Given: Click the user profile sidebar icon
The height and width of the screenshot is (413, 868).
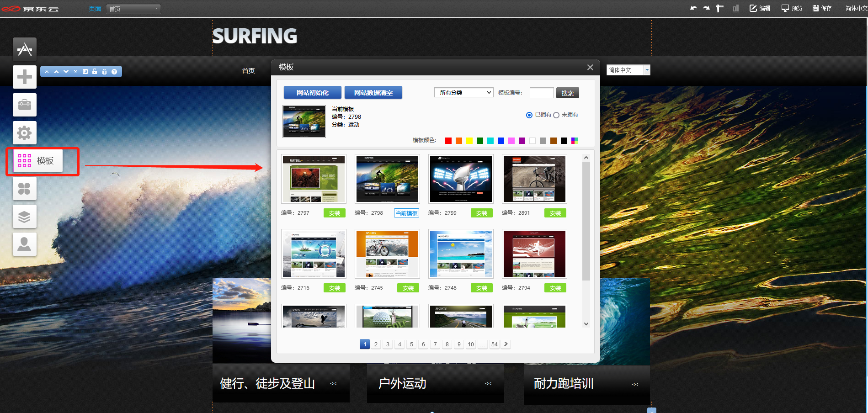Looking at the screenshot, I should pos(25,244).
